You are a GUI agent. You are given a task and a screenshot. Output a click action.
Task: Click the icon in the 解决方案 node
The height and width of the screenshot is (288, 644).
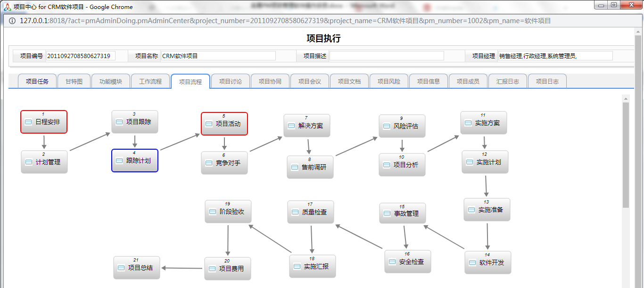291,126
